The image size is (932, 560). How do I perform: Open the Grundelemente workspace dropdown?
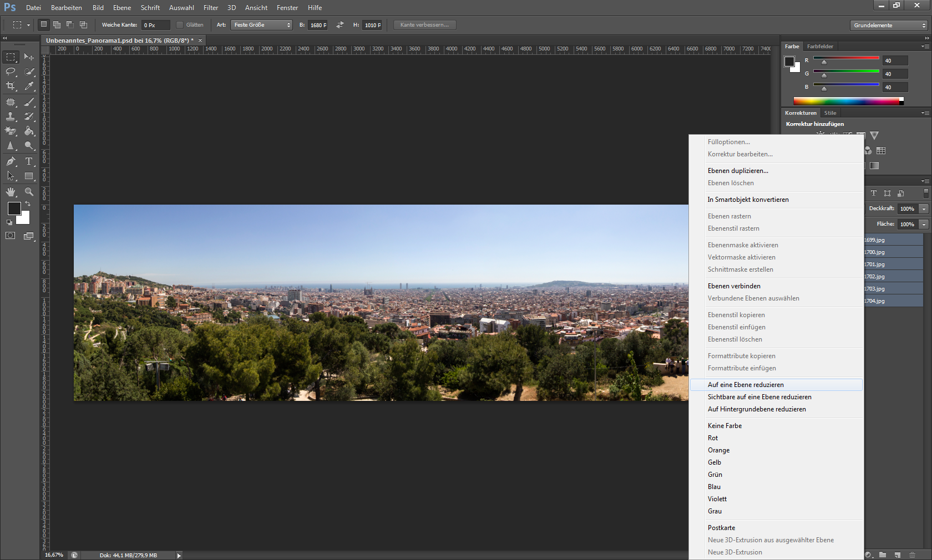tap(889, 26)
